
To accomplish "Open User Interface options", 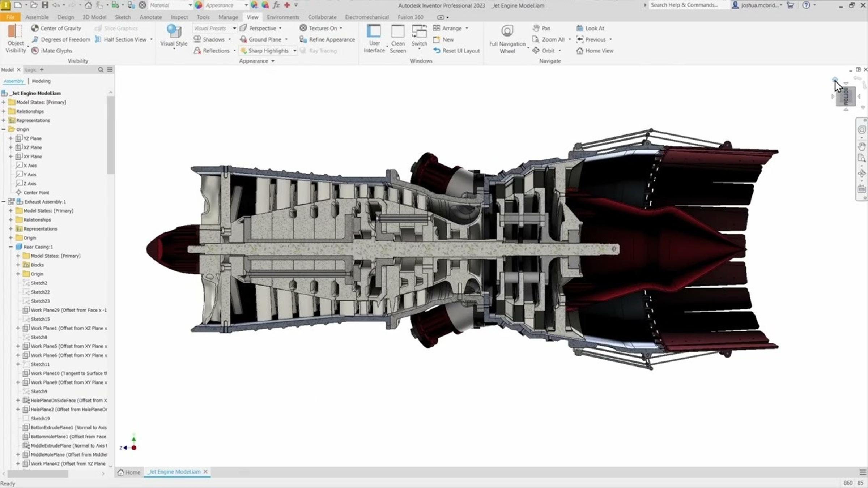I will click(374, 39).
